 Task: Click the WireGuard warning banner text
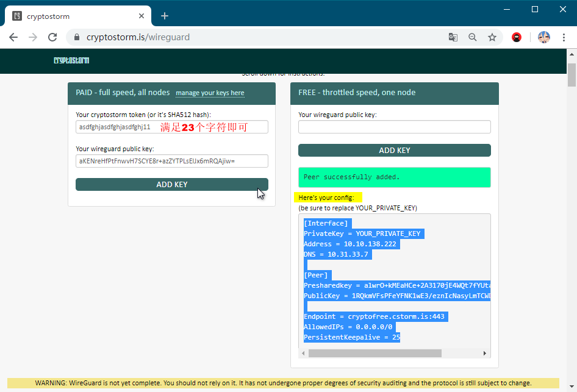[284, 383]
